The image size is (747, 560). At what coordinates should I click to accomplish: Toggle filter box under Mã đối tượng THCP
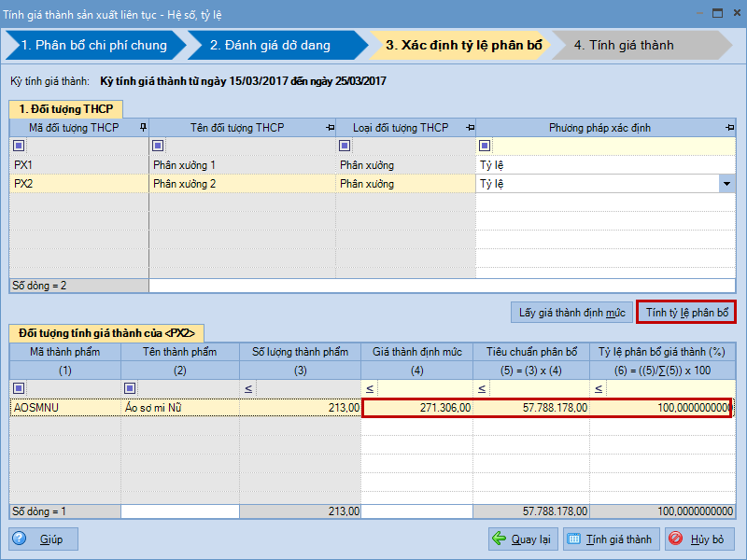(x=19, y=146)
